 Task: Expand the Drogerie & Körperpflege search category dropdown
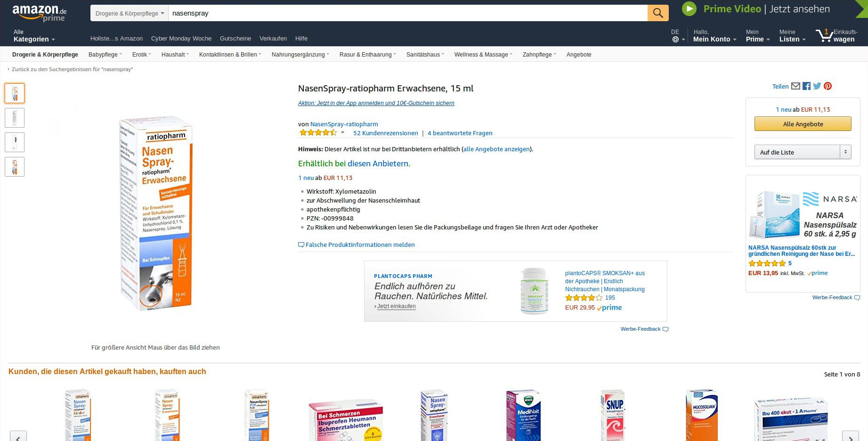[130, 13]
